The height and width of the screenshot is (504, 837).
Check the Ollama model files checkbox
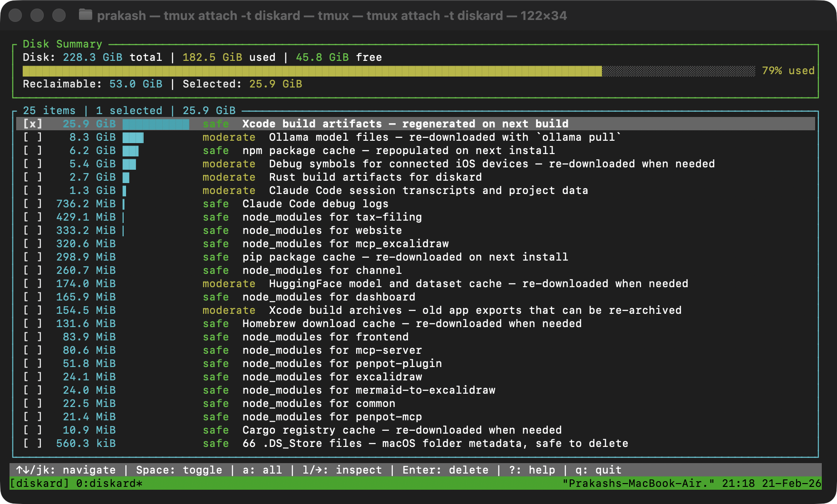(x=33, y=137)
